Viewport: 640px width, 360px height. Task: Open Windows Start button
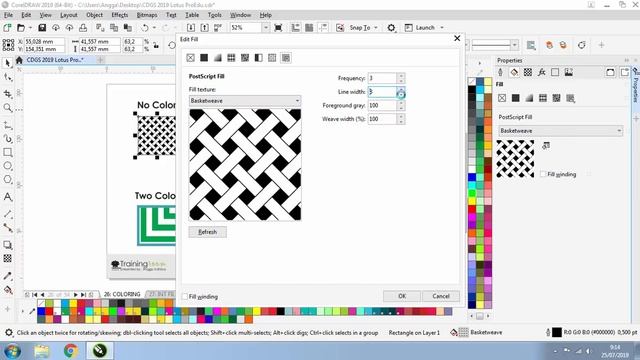[x=12, y=351]
